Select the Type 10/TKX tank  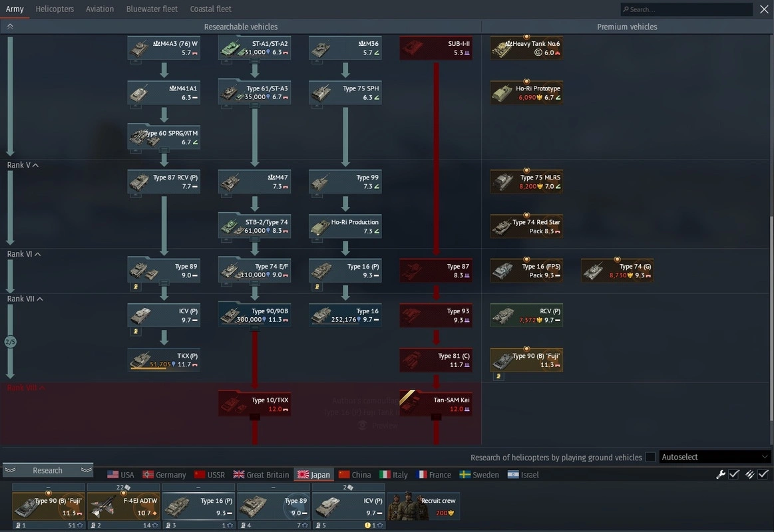tap(254, 404)
